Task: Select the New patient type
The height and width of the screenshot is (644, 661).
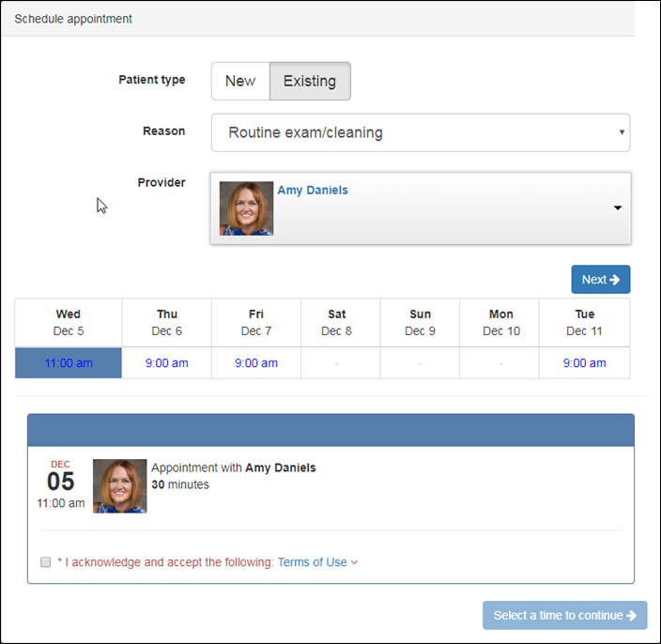Action: click(240, 81)
